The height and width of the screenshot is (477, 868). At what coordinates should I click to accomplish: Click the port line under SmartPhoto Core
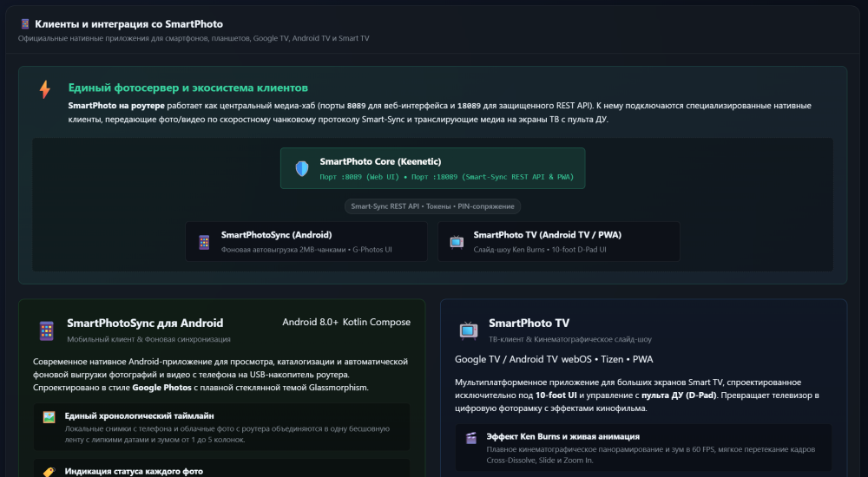[x=447, y=177]
